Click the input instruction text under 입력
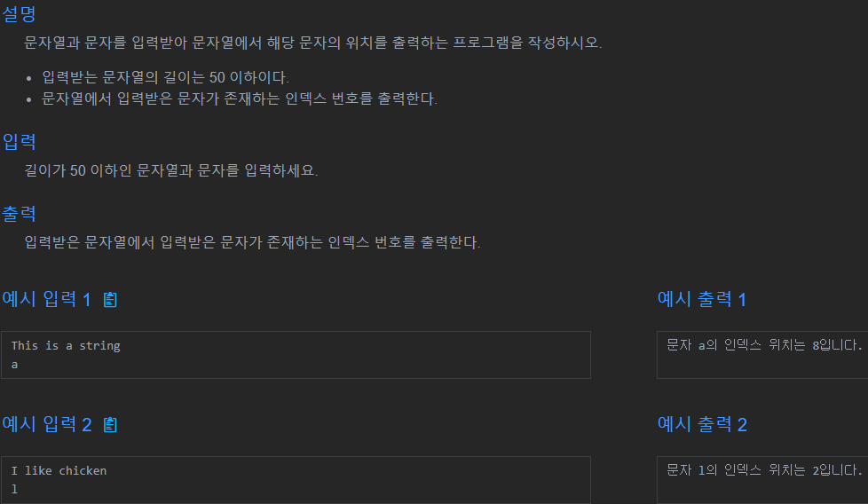The width and height of the screenshot is (868, 504). pyautogui.click(x=171, y=171)
